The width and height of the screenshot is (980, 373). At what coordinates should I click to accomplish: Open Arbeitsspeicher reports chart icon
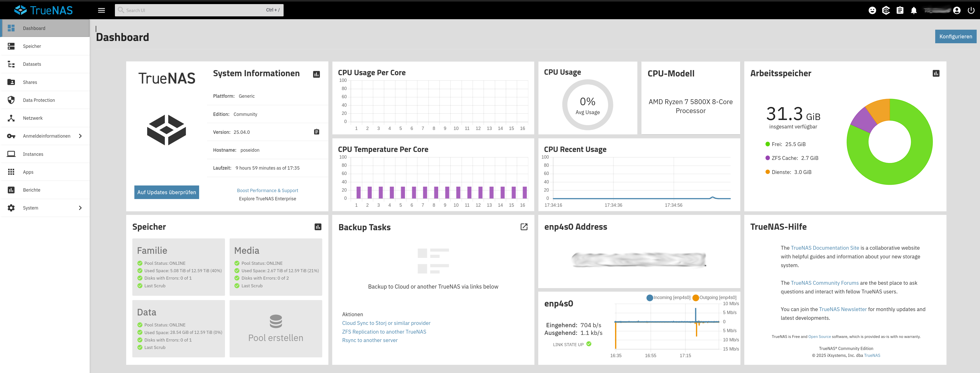pyautogui.click(x=936, y=73)
